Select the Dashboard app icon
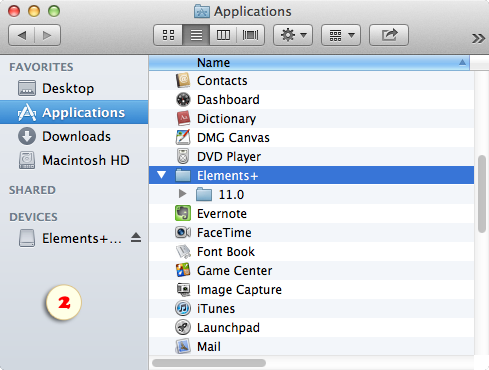This screenshot has height=370, width=489. point(183,99)
